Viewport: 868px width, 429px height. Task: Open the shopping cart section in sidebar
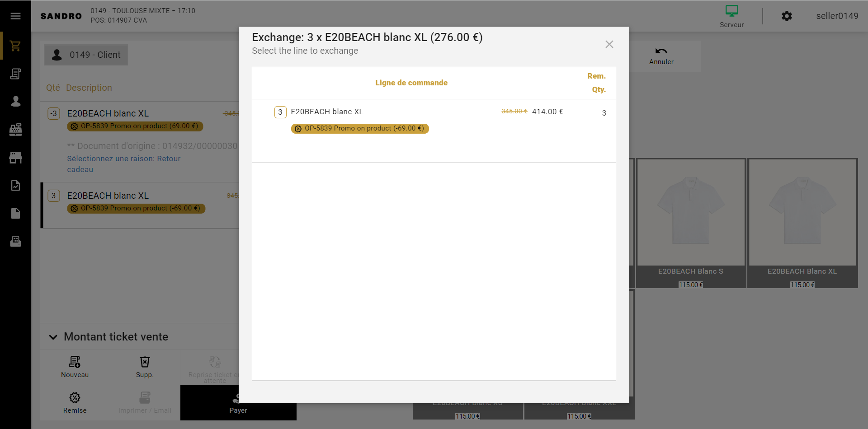point(15,46)
